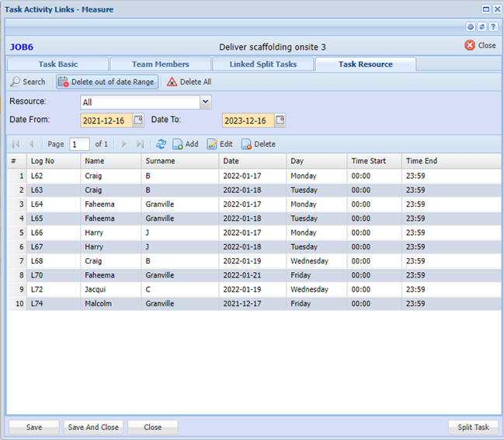
Task: Click Edit in the grid toolbar
Action: point(219,144)
